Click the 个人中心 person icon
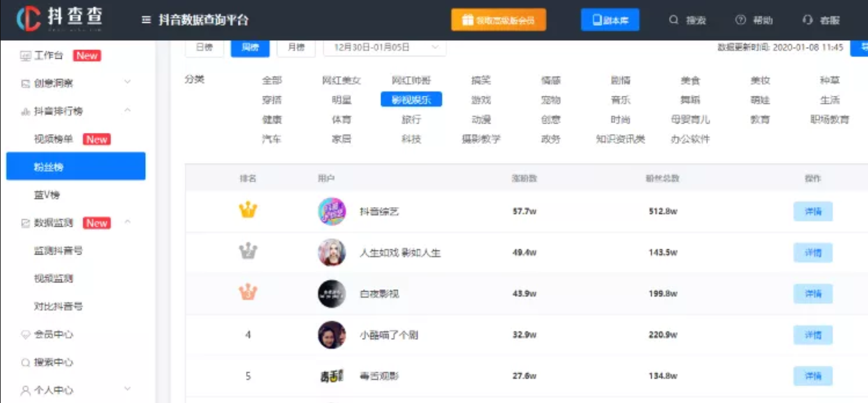868x403 pixels. click(25, 391)
